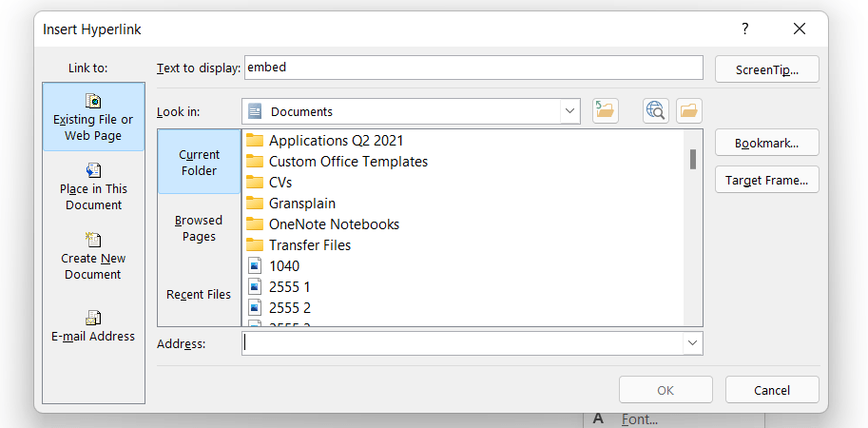The image size is (868, 428).
Task: Click the Up One Folder icon
Action: [x=605, y=111]
